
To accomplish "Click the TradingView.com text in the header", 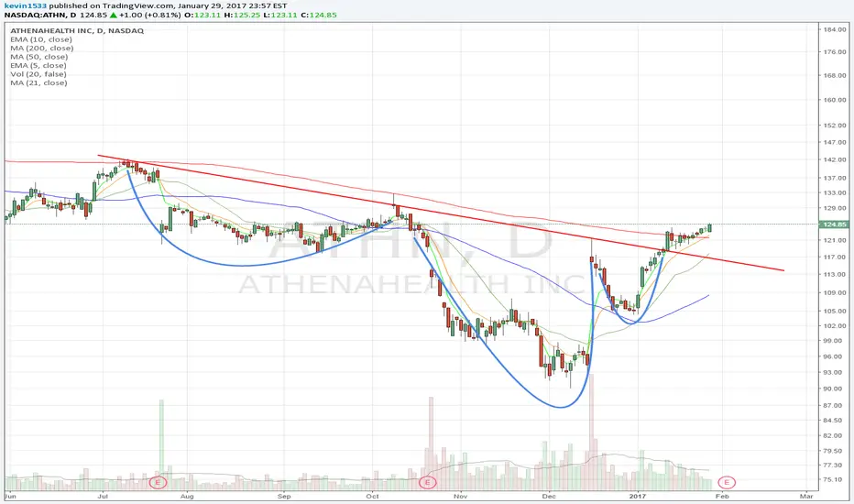I will pos(137,5).
